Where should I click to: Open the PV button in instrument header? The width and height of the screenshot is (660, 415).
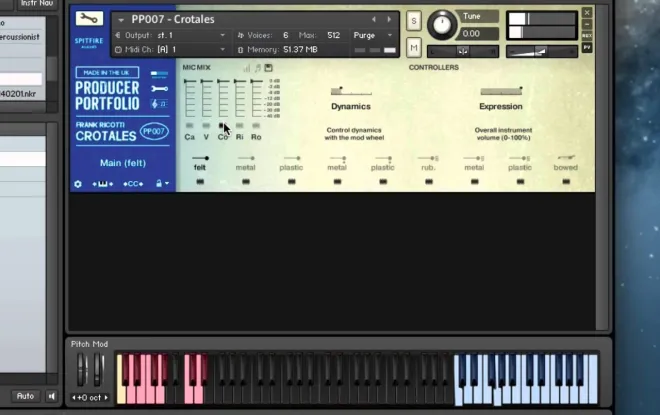[x=587, y=48]
